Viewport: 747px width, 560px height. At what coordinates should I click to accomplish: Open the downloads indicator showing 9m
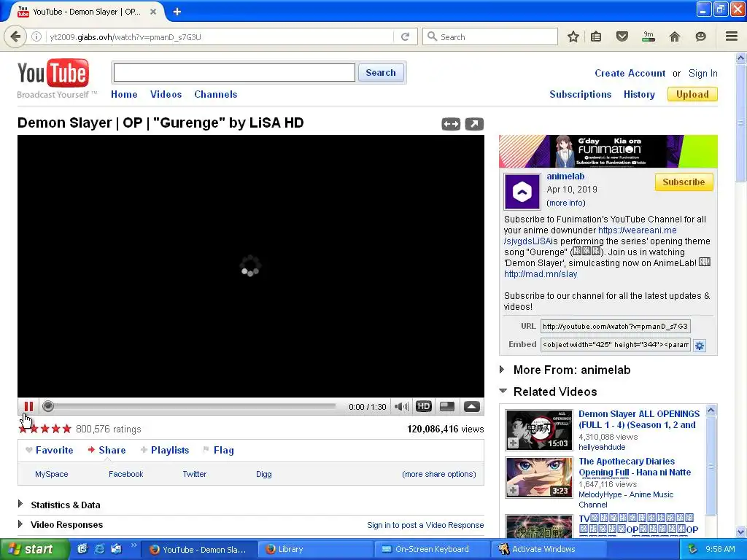tap(649, 36)
